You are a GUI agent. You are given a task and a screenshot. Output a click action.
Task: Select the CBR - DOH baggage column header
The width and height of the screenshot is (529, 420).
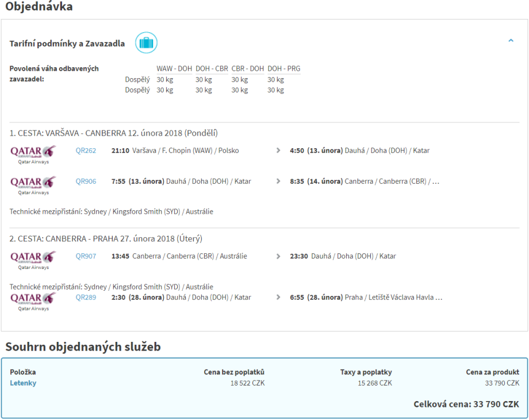point(247,69)
